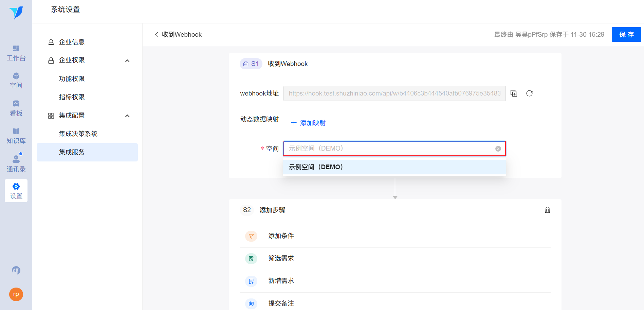The image size is (644, 310).
Task: Delete step S2 using the trash icon
Action: 547,210
